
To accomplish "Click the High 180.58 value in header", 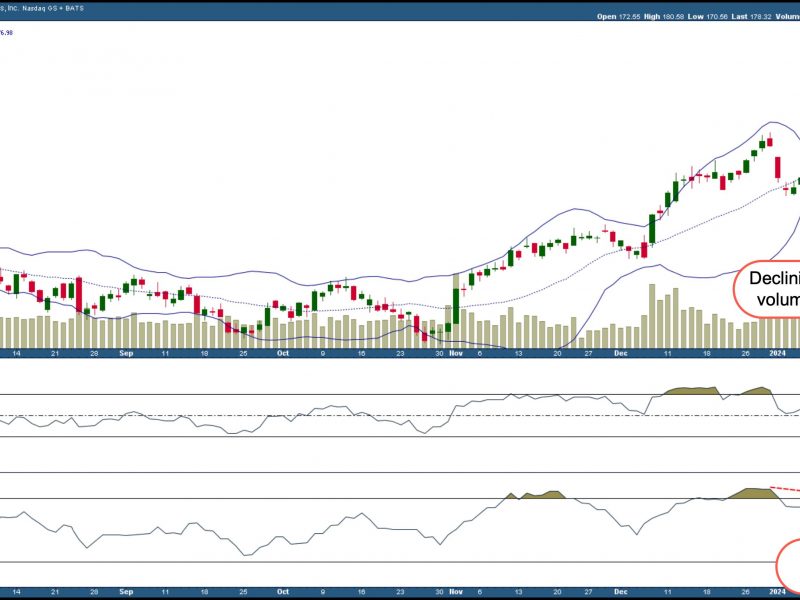I will [664, 16].
